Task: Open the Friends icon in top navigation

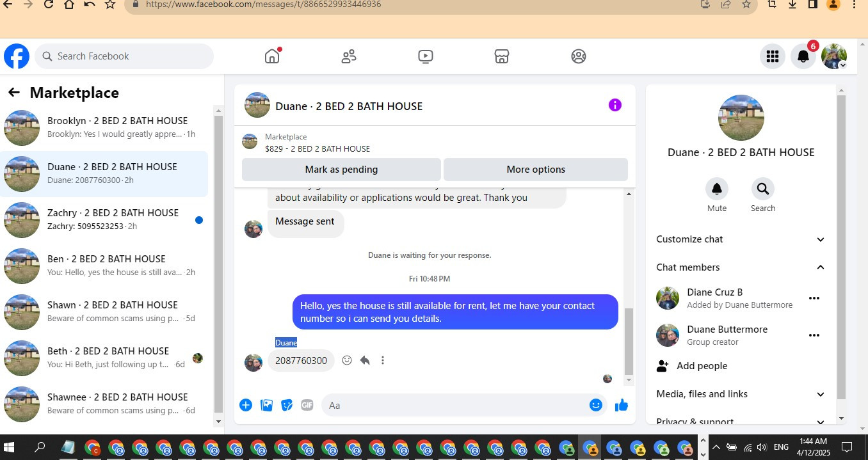Action: [x=349, y=56]
